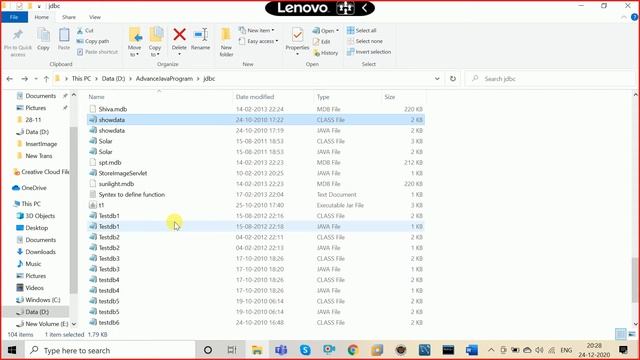Open the ribbon's Open dropdown

[326, 31]
